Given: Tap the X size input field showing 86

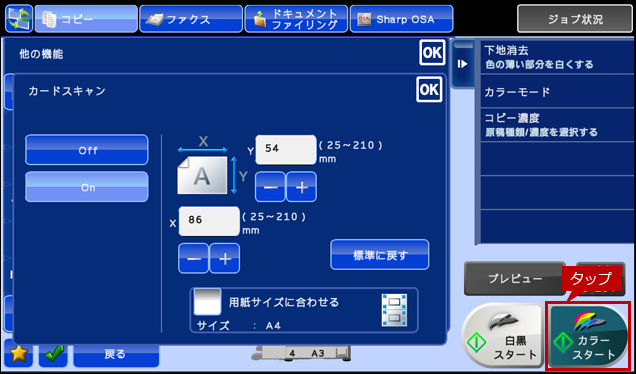Looking at the screenshot, I should (209, 221).
